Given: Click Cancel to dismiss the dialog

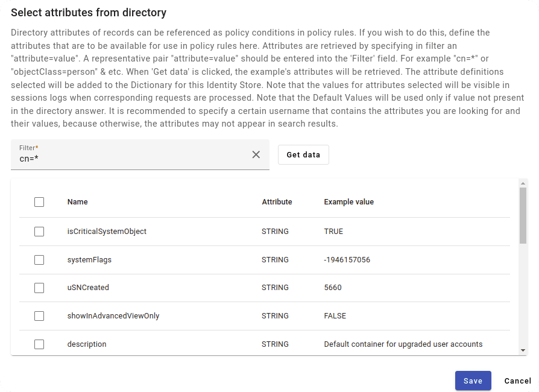Looking at the screenshot, I should [517, 381].
